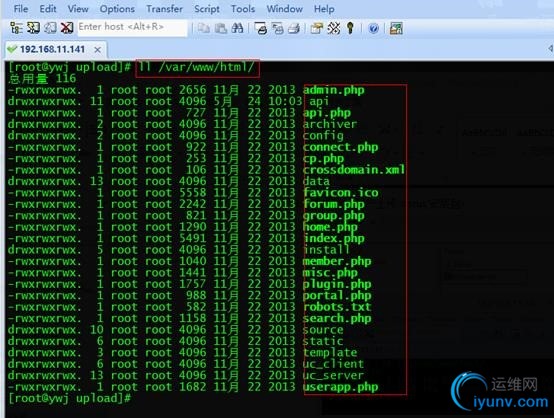Click the ll /var/www/html/ command text
The width and height of the screenshot is (554, 418).
click(196, 67)
